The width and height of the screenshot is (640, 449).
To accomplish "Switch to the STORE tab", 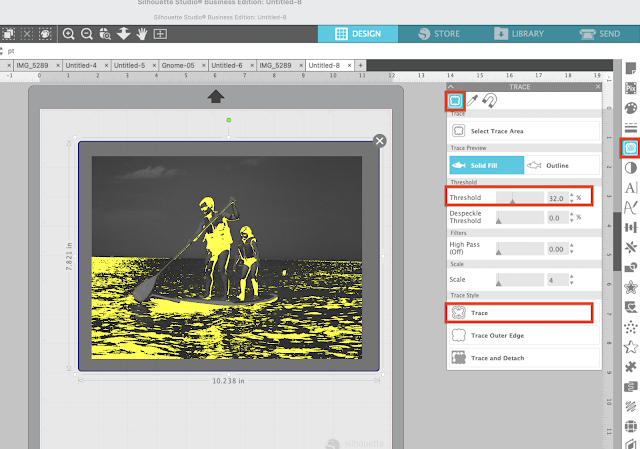I will [x=439, y=34].
